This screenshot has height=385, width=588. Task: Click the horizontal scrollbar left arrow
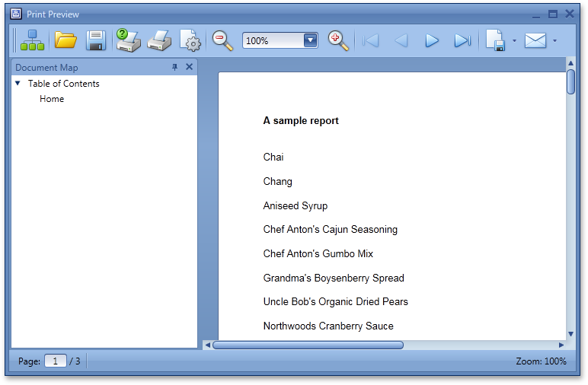207,345
